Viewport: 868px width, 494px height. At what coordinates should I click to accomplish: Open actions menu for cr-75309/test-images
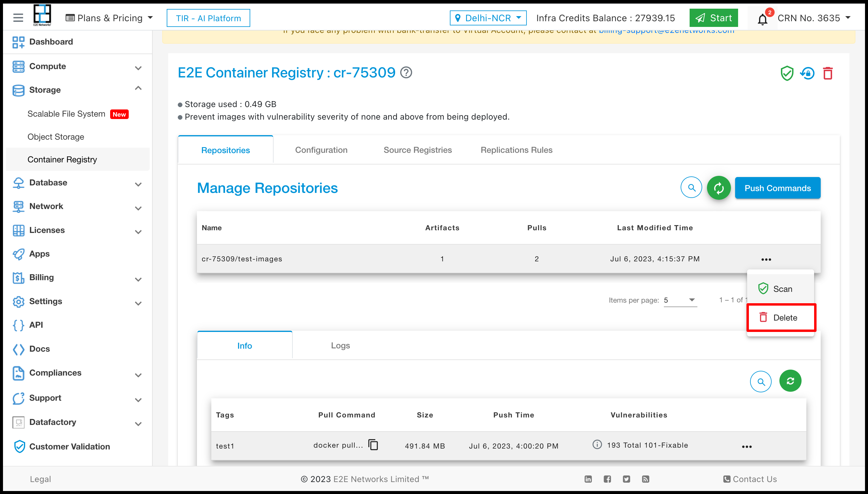pos(766,259)
